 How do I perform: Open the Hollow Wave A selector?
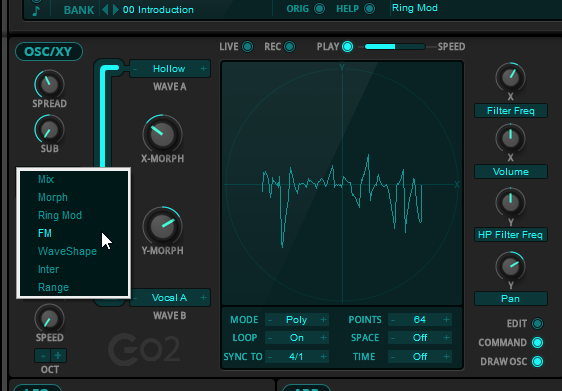coord(169,68)
